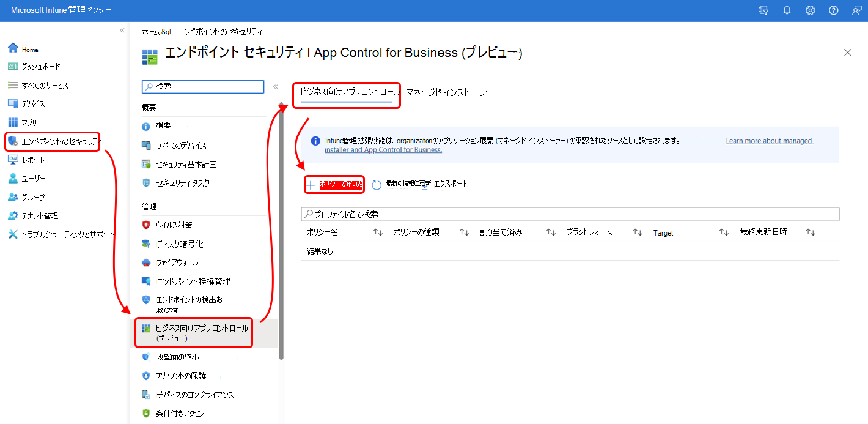
Task: Click the 条件付きアクセス green icon
Action: tap(146, 414)
